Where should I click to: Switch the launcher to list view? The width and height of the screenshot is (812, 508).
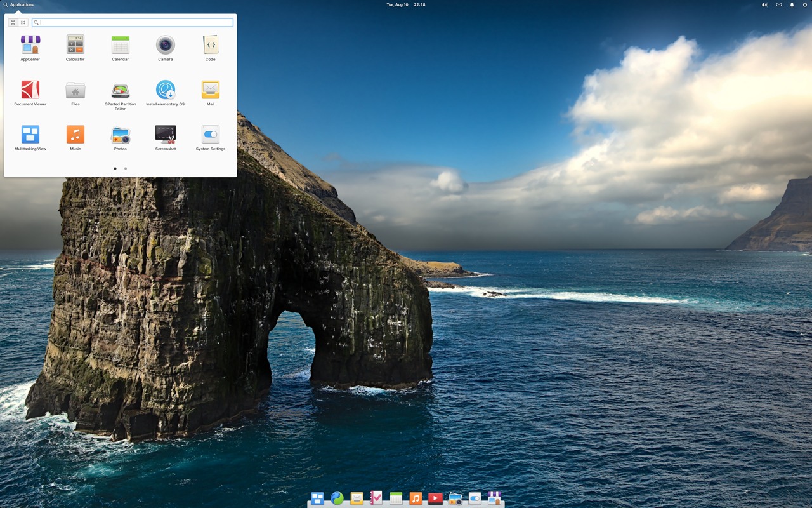[x=23, y=22]
